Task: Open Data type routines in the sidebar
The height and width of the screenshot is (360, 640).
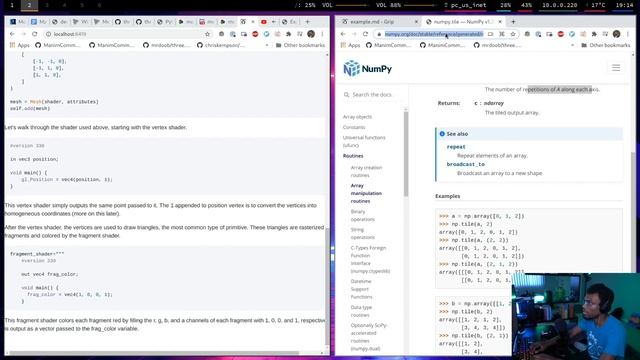Action: click(x=361, y=311)
